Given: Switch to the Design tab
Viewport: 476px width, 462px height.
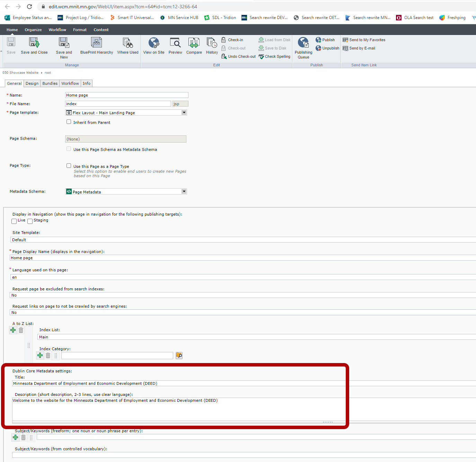Looking at the screenshot, I should (x=32, y=83).
